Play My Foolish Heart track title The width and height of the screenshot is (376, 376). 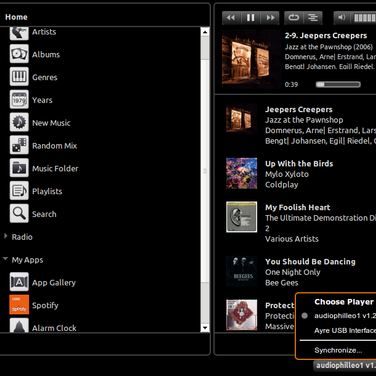point(298,207)
